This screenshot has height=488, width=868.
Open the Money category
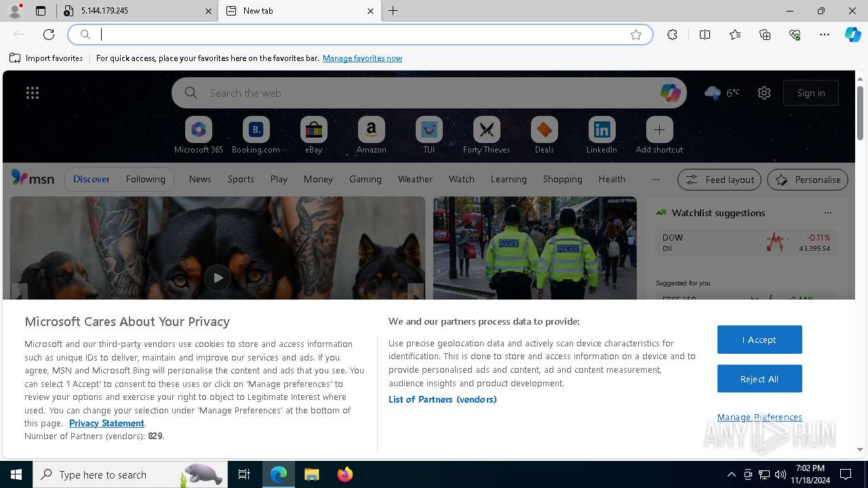pos(318,180)
